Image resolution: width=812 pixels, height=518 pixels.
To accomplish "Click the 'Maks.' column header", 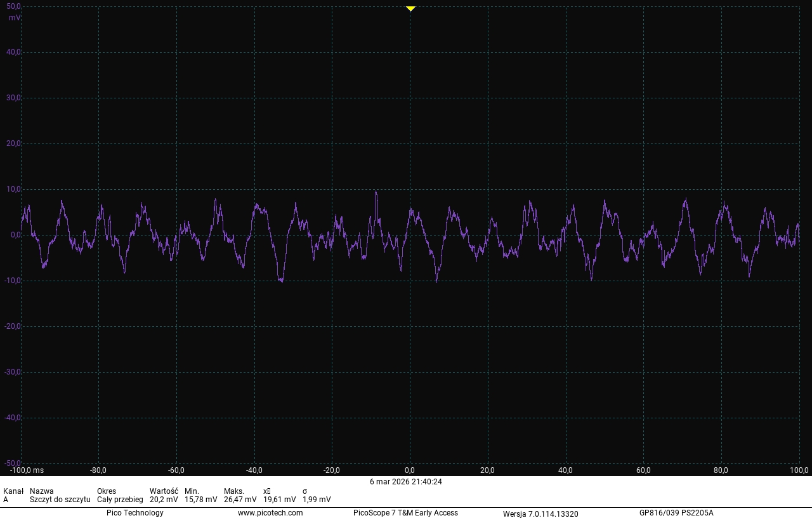I will [234, 491].
